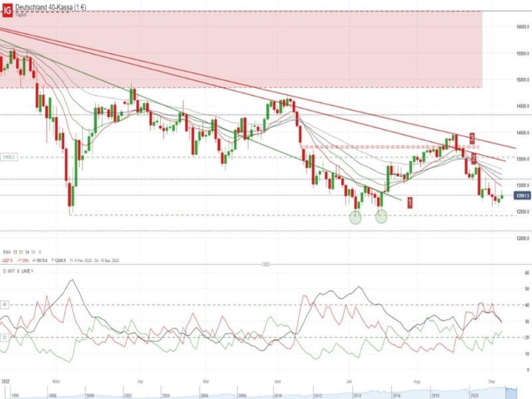Click the red IG logo icon
The image size is (532, 399).
coord(7,9)
